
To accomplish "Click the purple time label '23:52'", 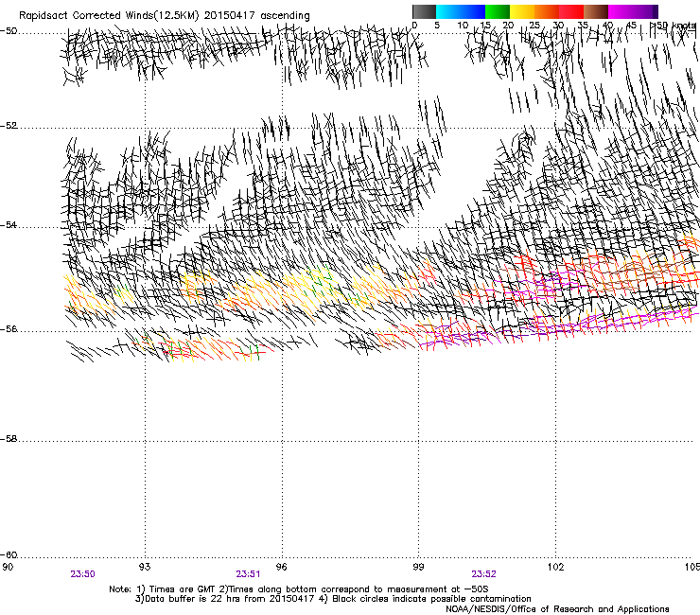I will click(484, 574).
